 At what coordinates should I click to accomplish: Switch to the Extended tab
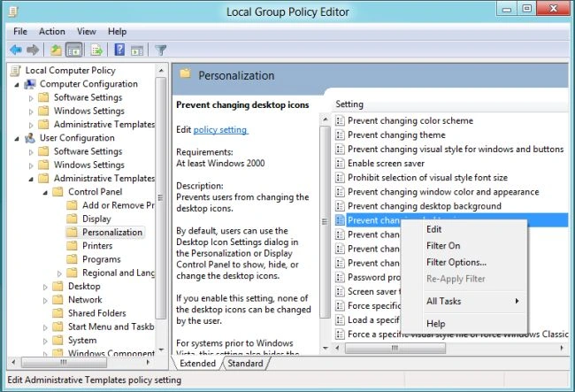[197, 364]
